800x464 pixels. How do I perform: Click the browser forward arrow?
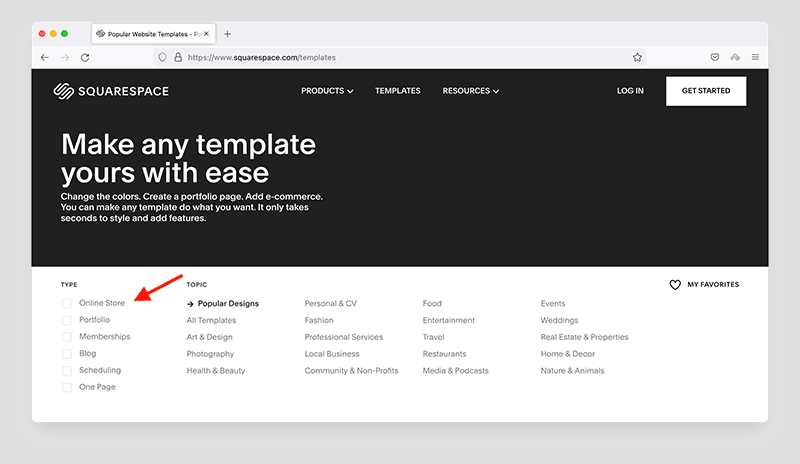click(x=65, y=58)
